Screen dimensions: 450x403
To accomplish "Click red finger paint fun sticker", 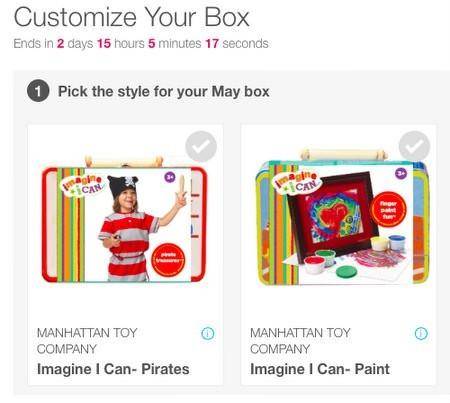I will 389,209.
